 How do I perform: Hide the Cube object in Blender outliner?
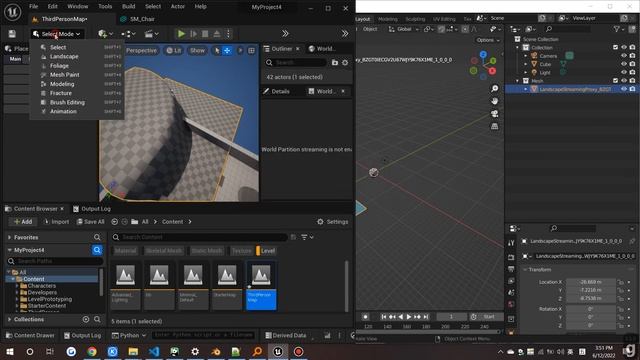tap(624, 64)
